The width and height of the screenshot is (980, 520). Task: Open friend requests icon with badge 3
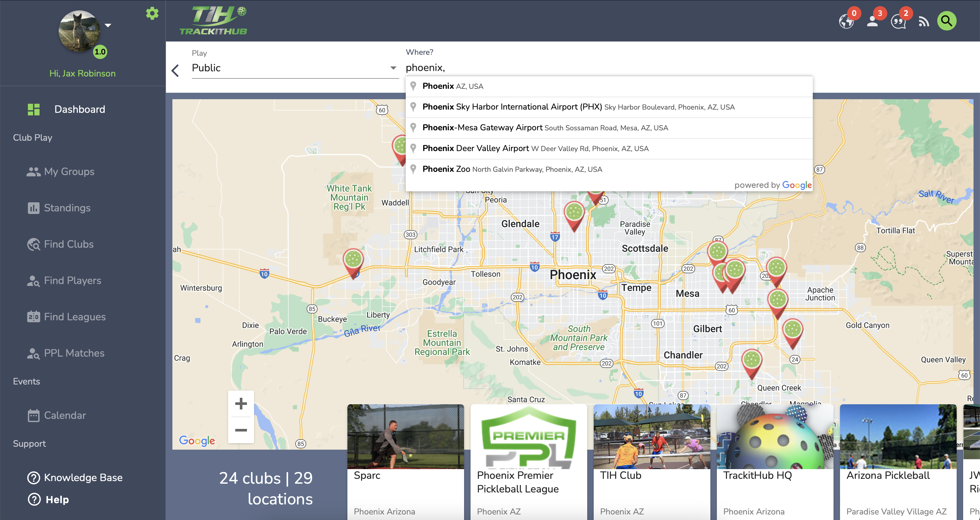click(x=873, y=21)
